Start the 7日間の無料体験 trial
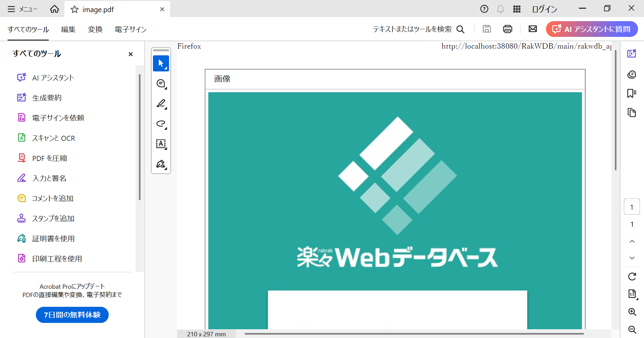 72,315
